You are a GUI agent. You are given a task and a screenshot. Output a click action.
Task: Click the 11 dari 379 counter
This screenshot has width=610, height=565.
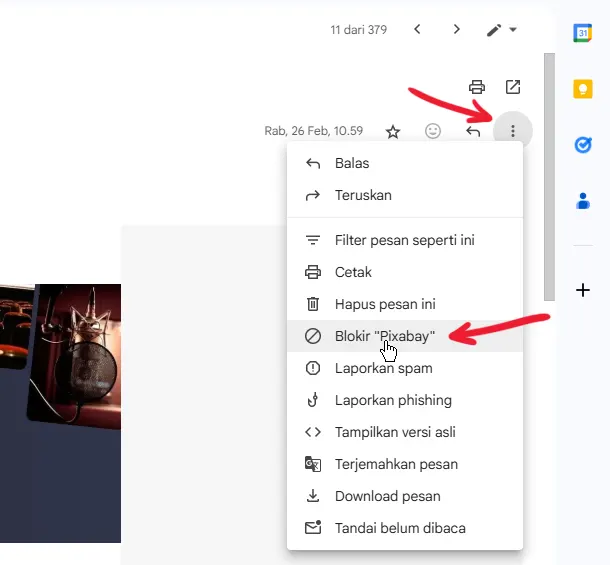pos(359,30)
